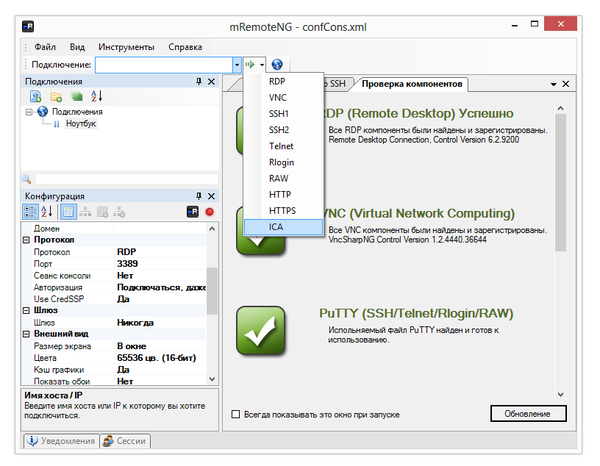Pin the Подключения panel
The image size is (600, 466).
[x=199, y=81]
